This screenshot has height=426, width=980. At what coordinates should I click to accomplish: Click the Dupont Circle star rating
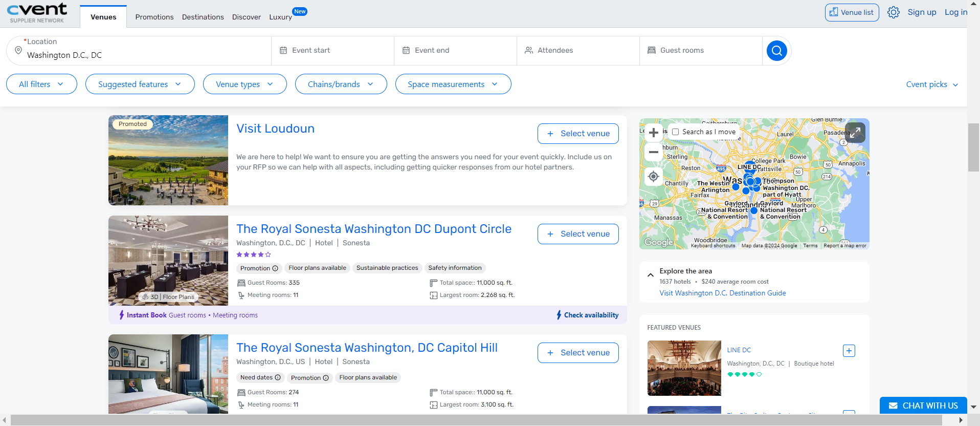click(254, 254)
